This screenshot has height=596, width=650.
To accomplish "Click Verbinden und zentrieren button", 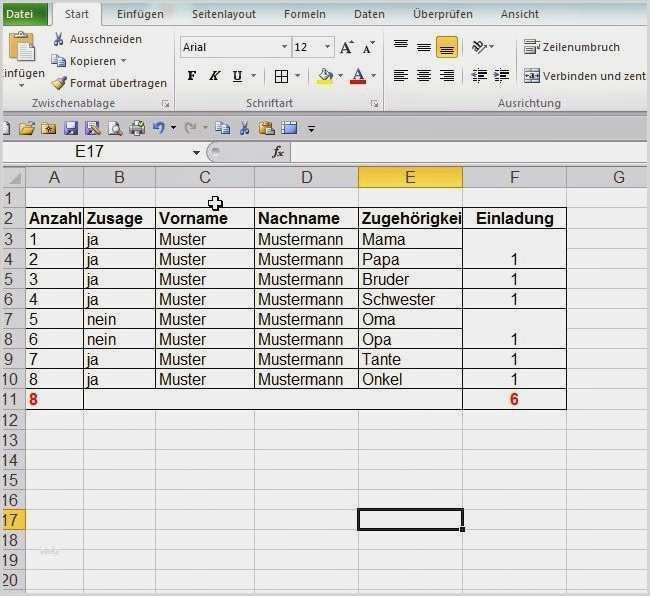I will click(585, 76).
